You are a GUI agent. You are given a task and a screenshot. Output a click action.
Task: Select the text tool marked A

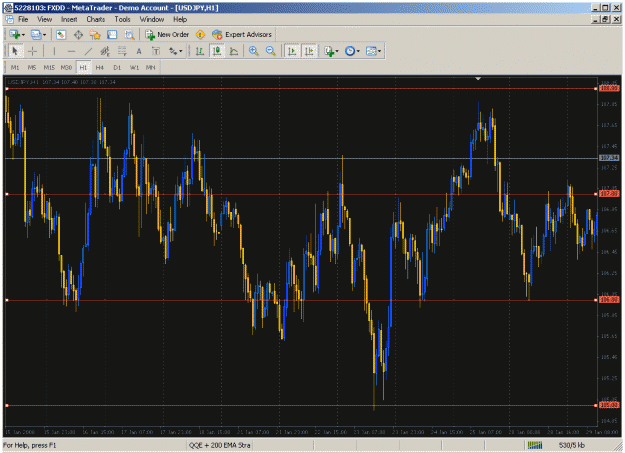tap(139, 51)
